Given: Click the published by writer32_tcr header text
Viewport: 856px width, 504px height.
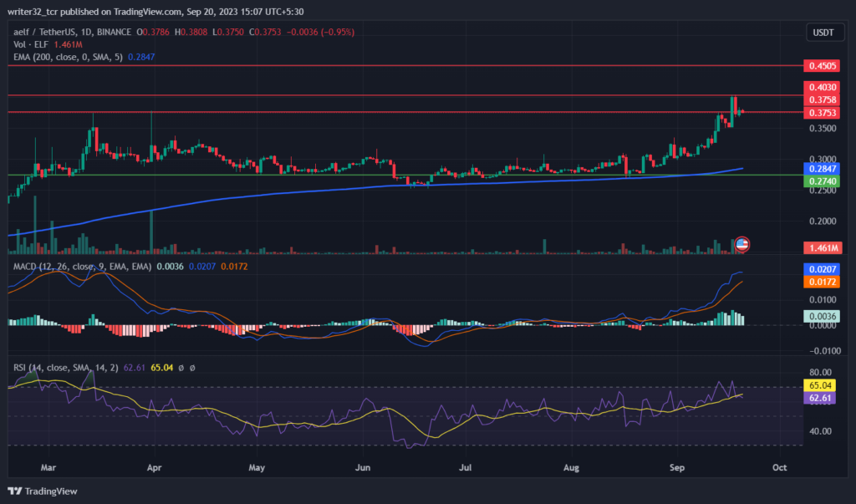Looking at the screenshot, I should [155, 12].
